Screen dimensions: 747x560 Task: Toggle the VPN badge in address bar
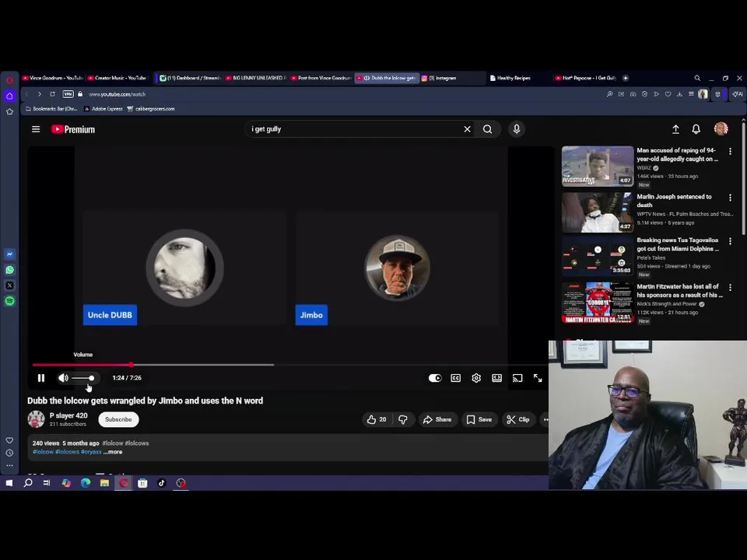(x=68, y=94)
